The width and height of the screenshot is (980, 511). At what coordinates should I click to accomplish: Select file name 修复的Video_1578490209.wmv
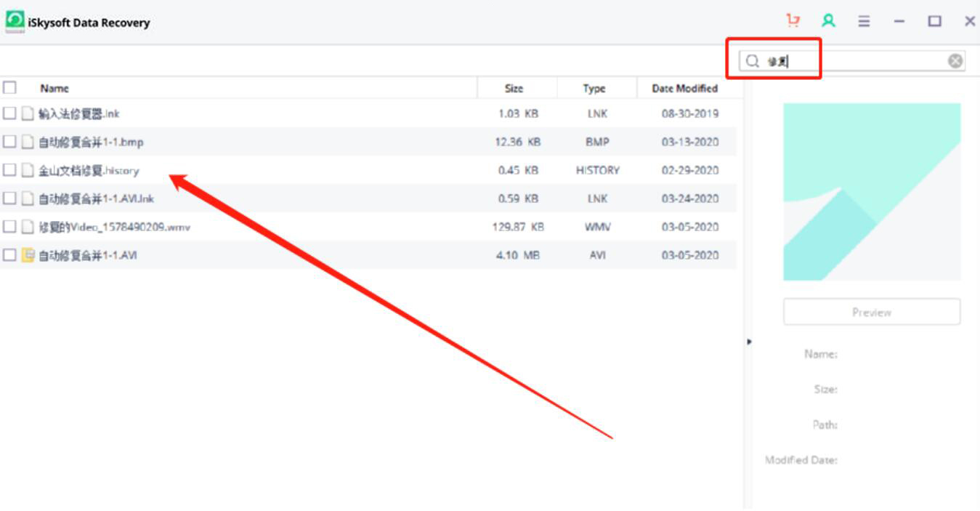(114, 228)
